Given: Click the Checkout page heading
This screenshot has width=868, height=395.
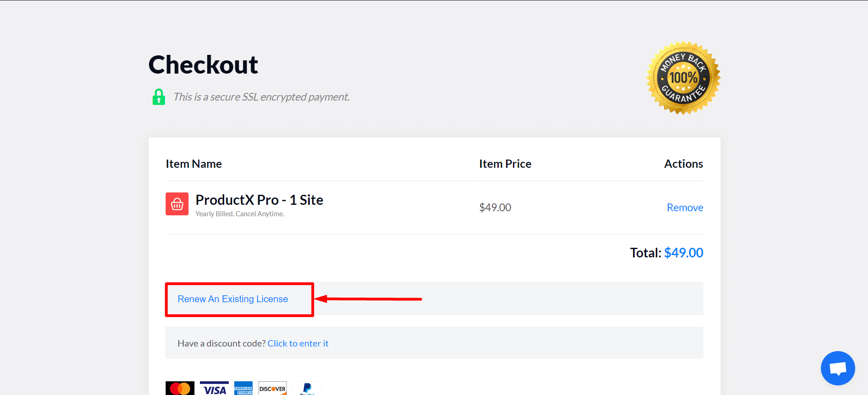Looking at the screenshot, I should (x=203, y=64).
